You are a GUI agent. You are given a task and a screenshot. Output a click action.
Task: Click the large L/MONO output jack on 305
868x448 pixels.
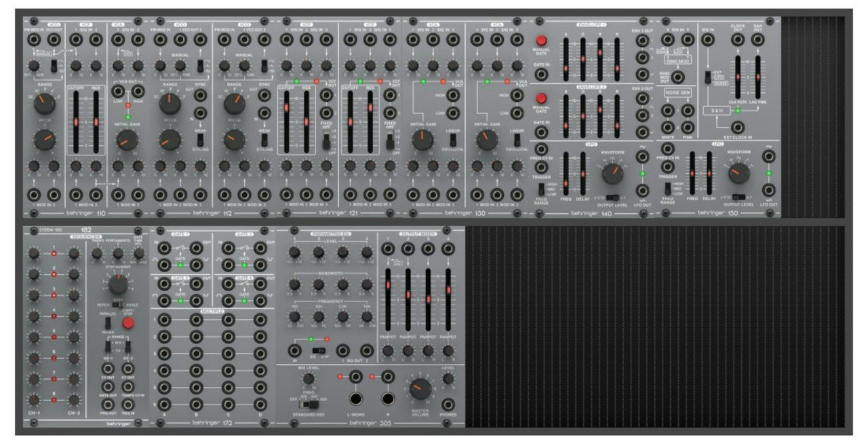pyautogui.click(x=355, y=398)
